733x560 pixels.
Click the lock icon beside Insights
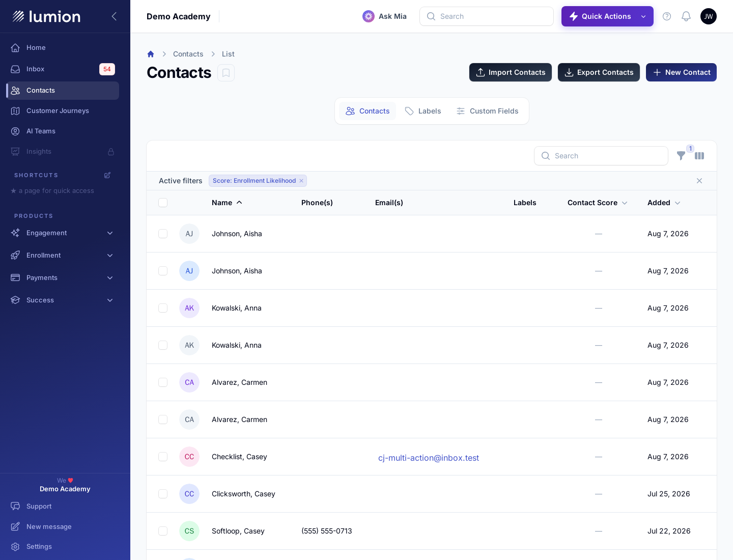point(111,152)
